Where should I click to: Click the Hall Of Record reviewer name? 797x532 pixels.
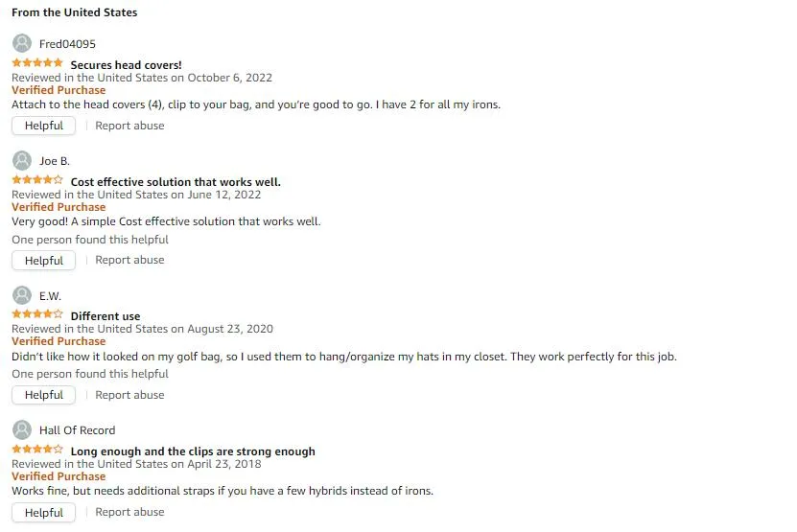point(78,430)
